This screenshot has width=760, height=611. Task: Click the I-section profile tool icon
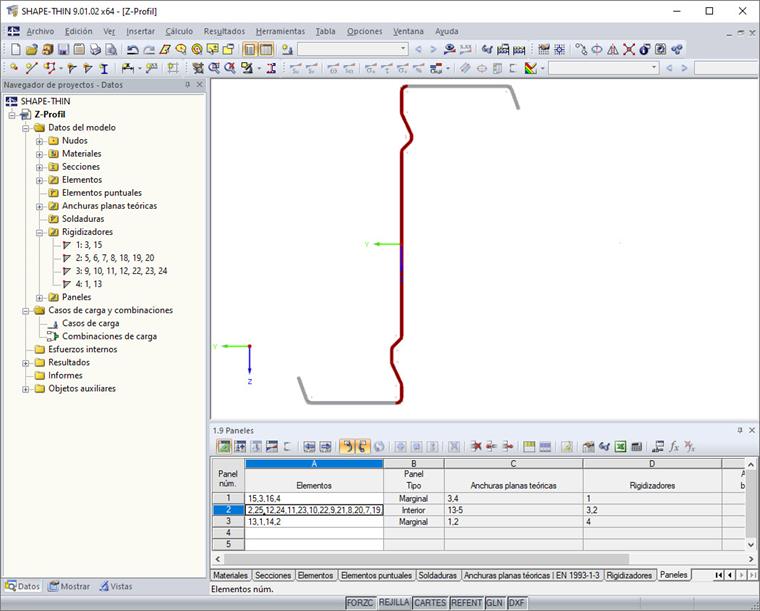tap(104, 68)
